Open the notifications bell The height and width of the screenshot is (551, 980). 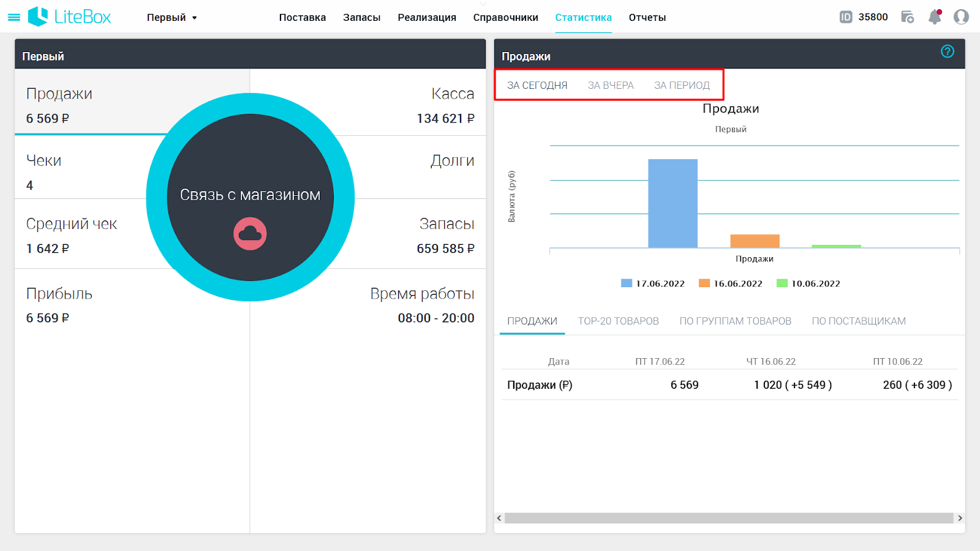coord(935,17)
